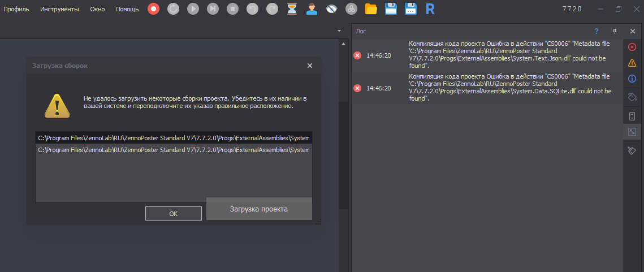Screen dimensions: 644x272
Task: Select the first assembly path in the list
Action: point(174,137)
